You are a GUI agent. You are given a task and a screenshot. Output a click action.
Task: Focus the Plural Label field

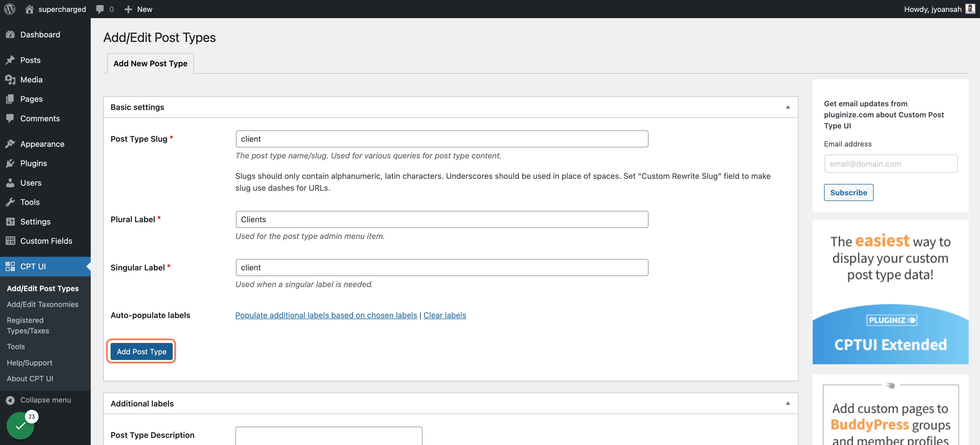[x=442, y=219]
